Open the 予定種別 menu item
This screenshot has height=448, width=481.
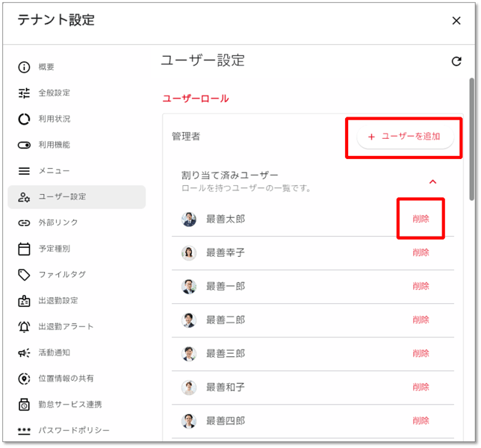(77, 249)
